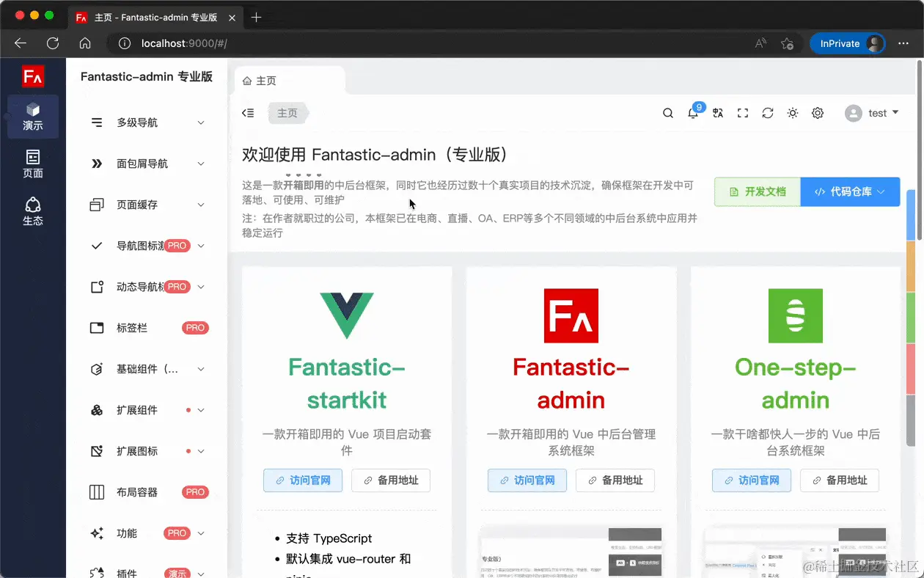Click 访问官网 on One-step-admin card
This screenshot has width=924, height=578.
(752, 480)
